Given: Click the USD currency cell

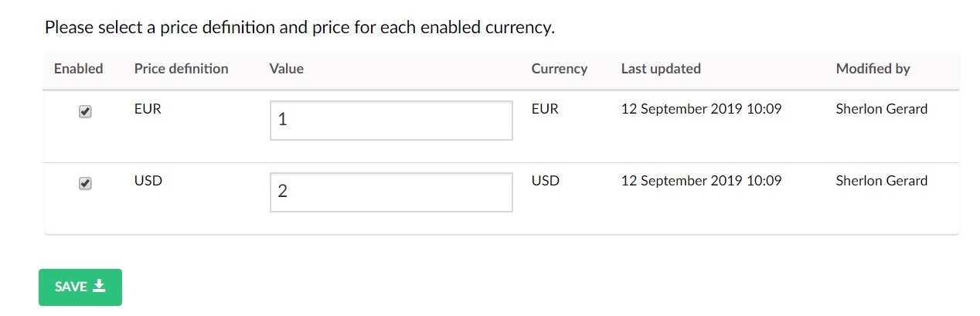Looking at the screenshot, I should 546,181.
